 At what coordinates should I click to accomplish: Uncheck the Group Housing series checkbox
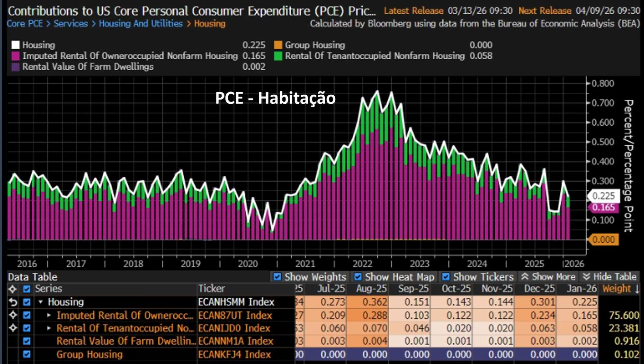pos(27,354)
